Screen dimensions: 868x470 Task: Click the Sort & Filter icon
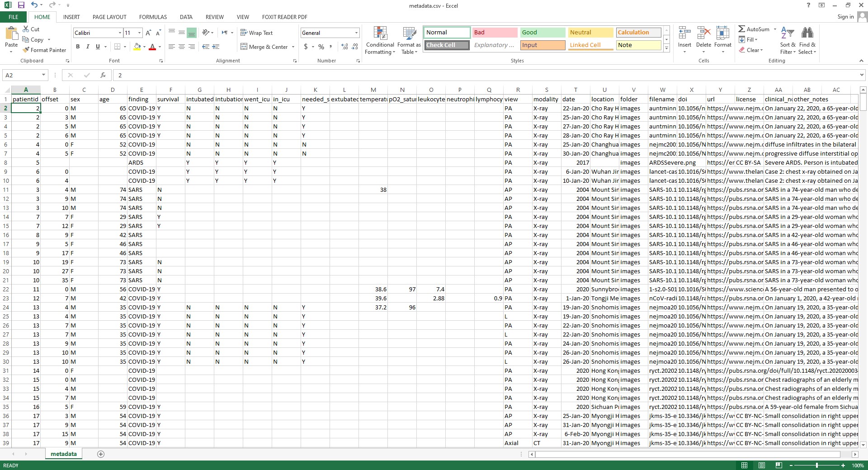788,41
